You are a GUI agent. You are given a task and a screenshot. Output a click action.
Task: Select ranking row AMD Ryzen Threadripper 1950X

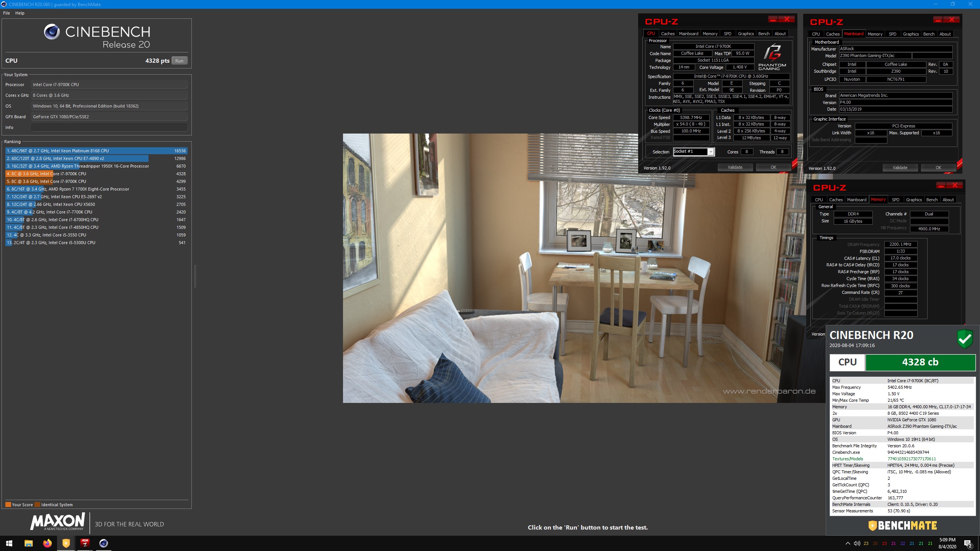click(x=96, y=166)
